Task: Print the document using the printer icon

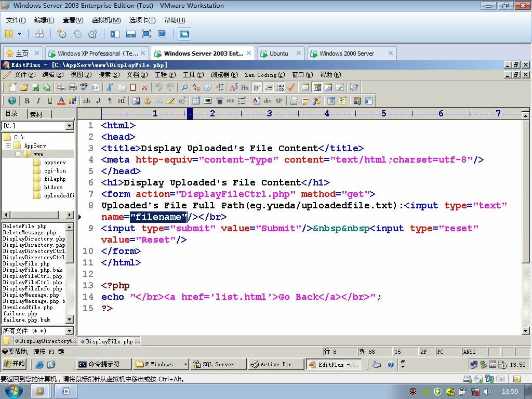Action: point(73,87)
